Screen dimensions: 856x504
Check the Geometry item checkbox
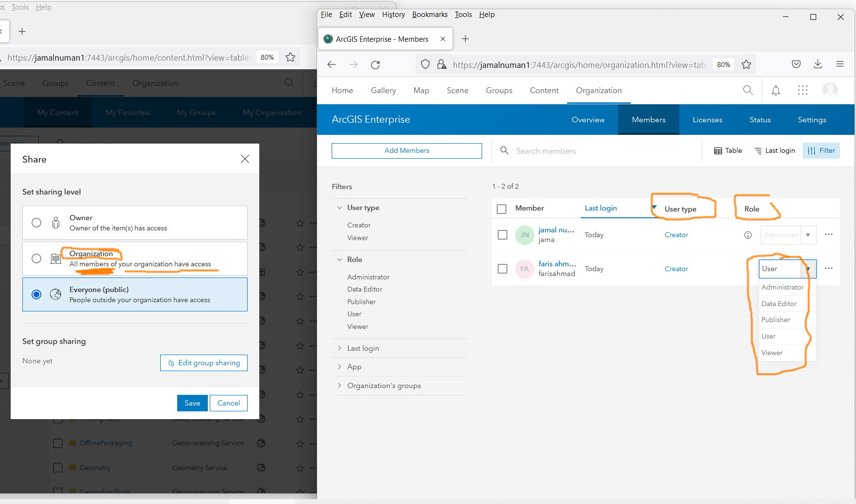pos(58,468)
